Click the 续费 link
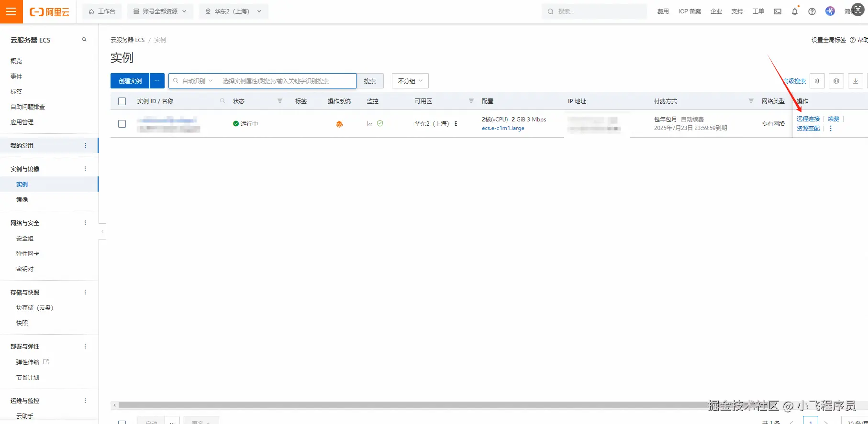Image resolution: width=868 pixels, height=424 pixels. click(834, 119)
